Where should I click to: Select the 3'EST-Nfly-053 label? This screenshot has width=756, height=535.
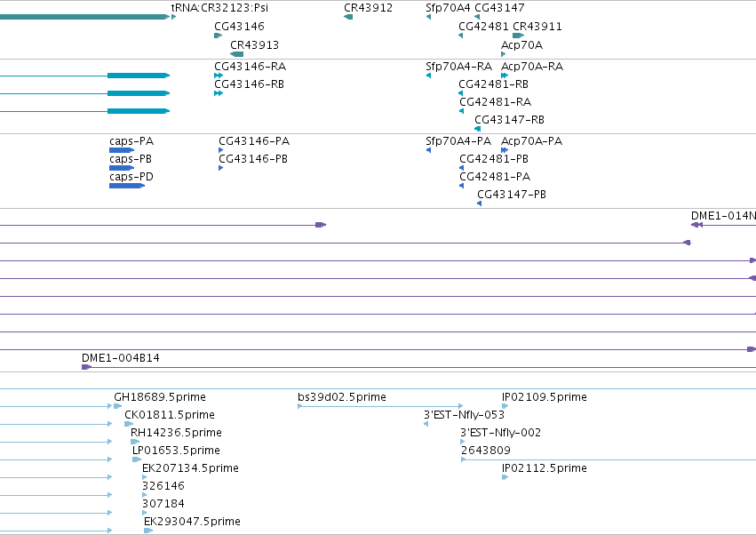464,415
